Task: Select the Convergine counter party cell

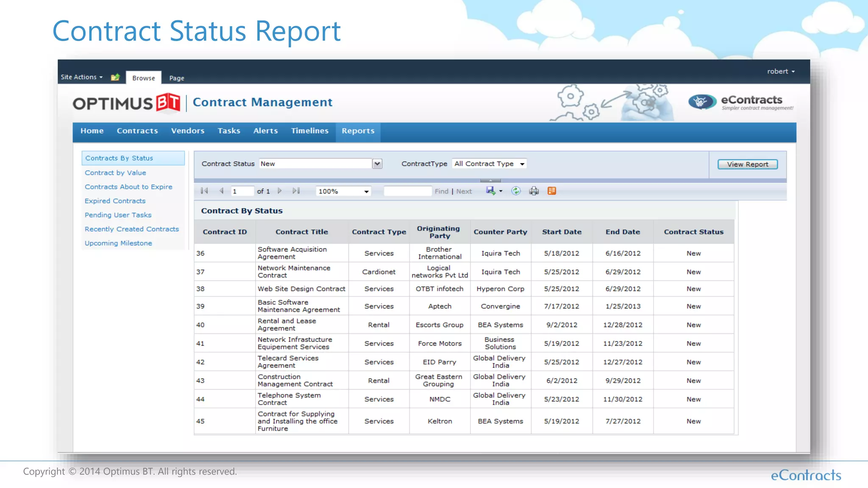Action: pos(501,306)
